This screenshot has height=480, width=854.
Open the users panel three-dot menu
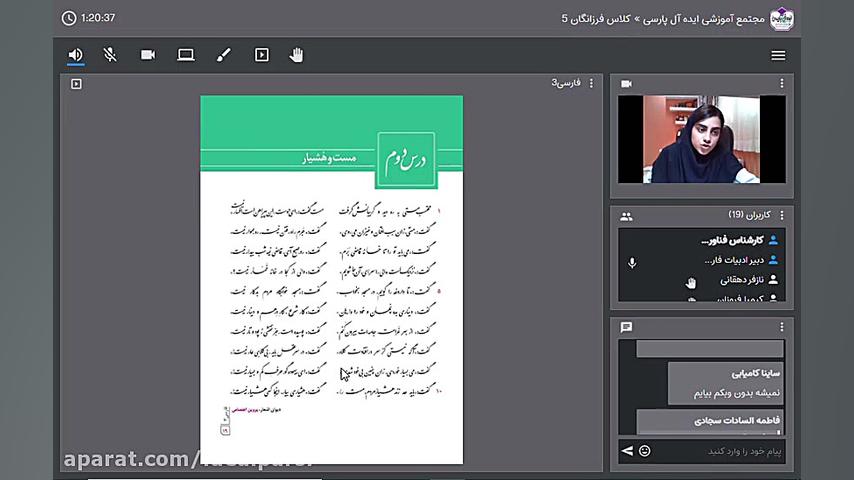point(782,215)
